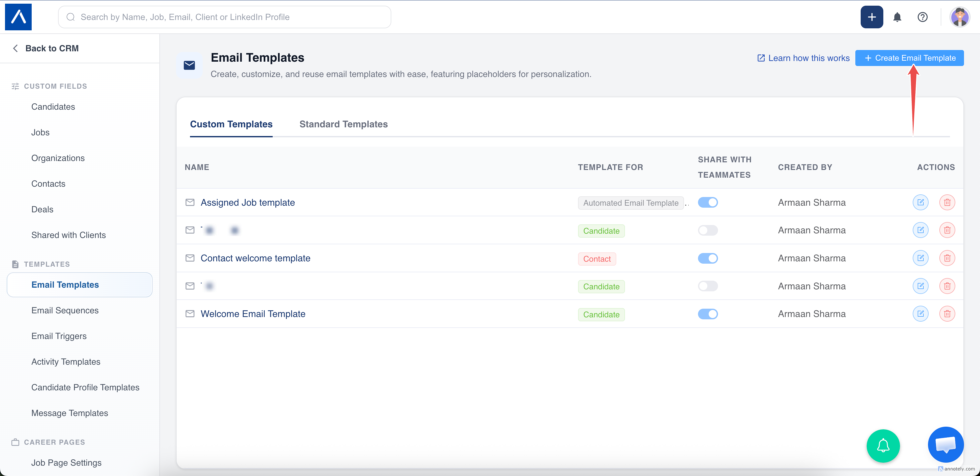Viewport: 980px width, 476px height.
Task: Open the Learn how this works link
Action: [803, 58]
